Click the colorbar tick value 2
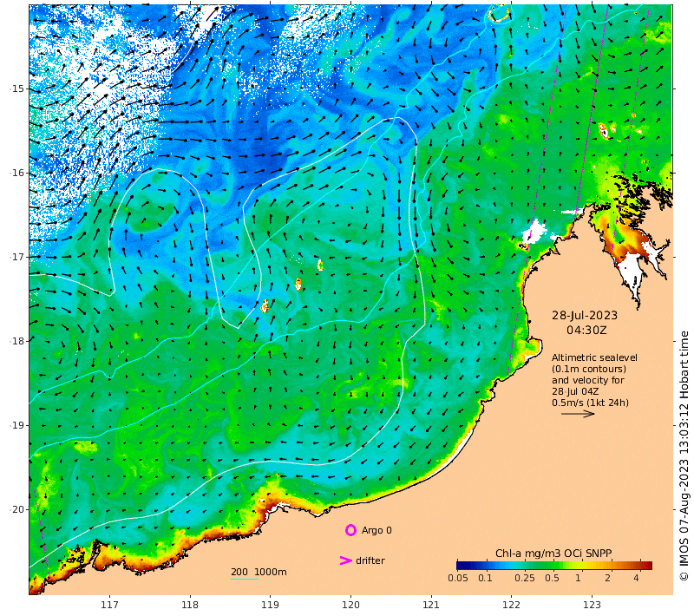 pos(608,578)
